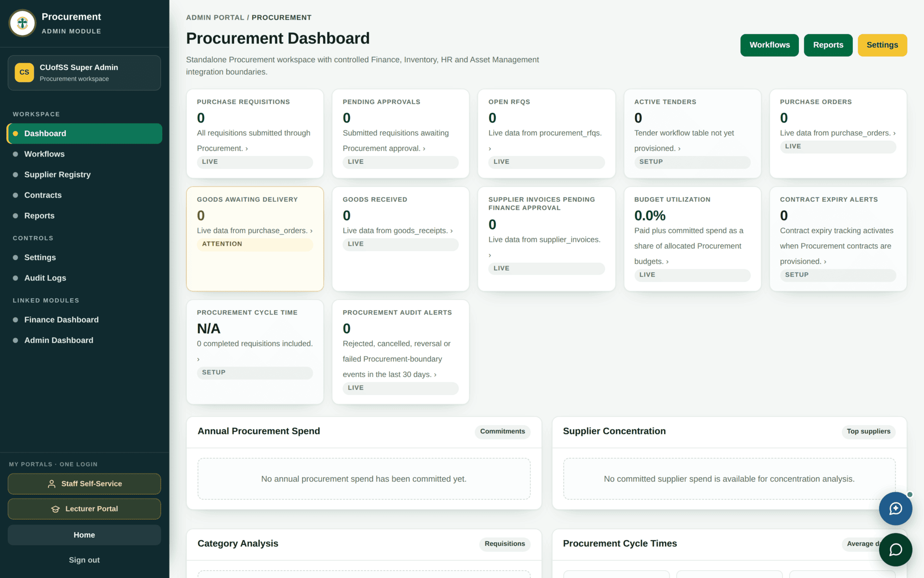Screen dimensions: 924x578
Task: Click the SETUP badge on Contract Expiry Alerts
Action: tap(838, 275)
